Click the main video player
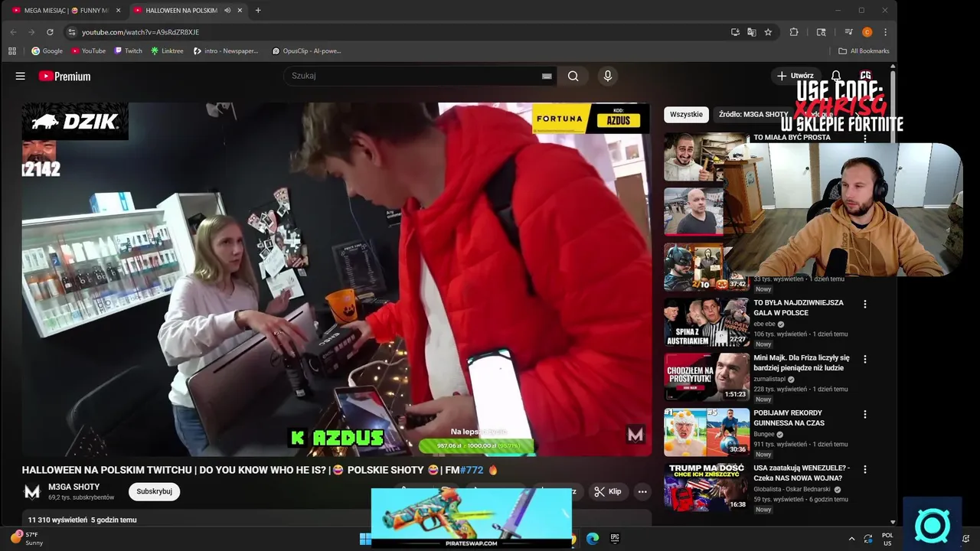Viewport: 980px width, 551px height. [336, 279]
